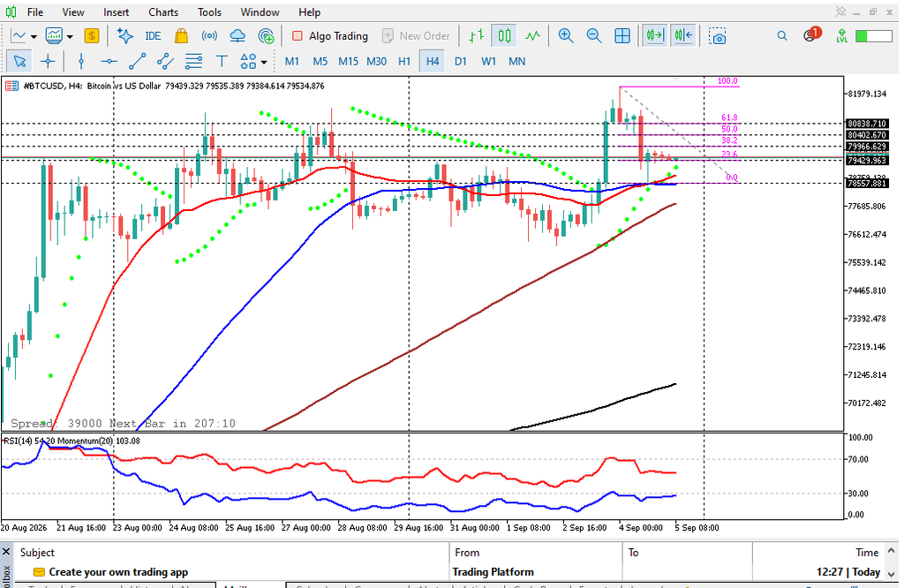Switch chart to candlesticks style
904x588 pixels.
click(x=504, y=35)
